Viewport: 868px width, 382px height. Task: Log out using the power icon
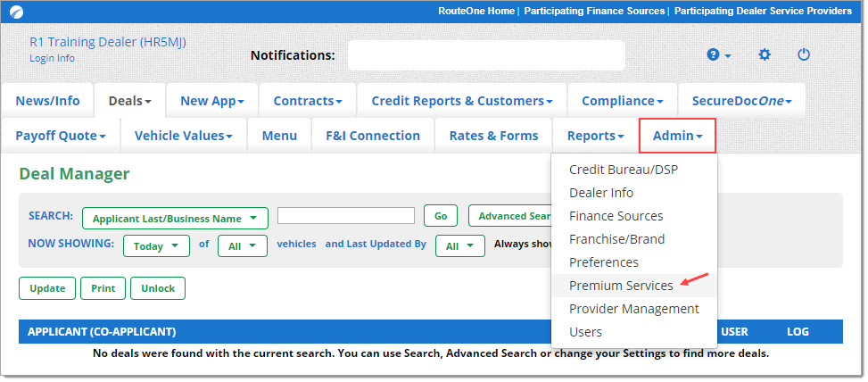(804, 54)
